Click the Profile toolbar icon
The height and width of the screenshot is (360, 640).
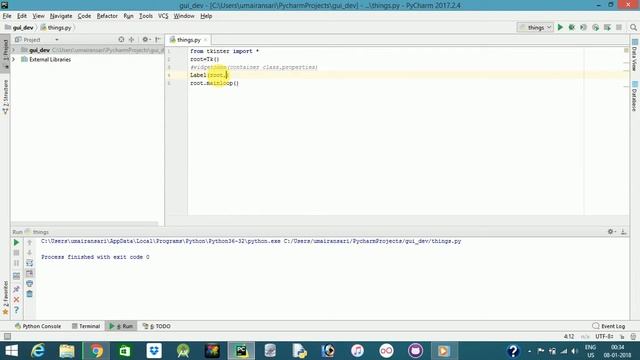596,27
